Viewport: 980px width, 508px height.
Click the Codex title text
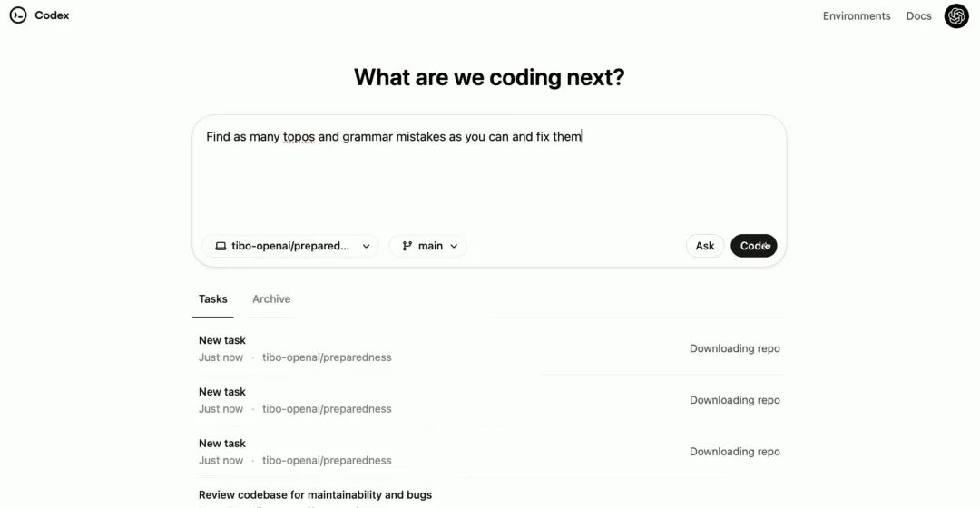(x=52, y=15)
